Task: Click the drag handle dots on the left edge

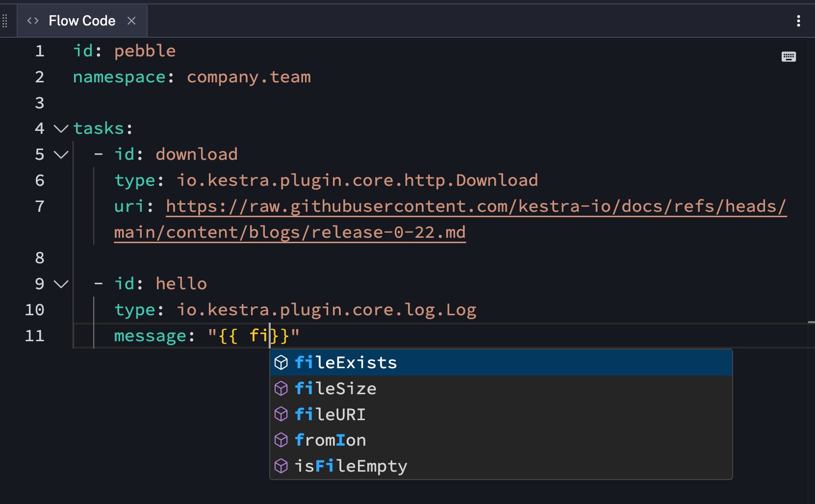Action: click(4, 21)
